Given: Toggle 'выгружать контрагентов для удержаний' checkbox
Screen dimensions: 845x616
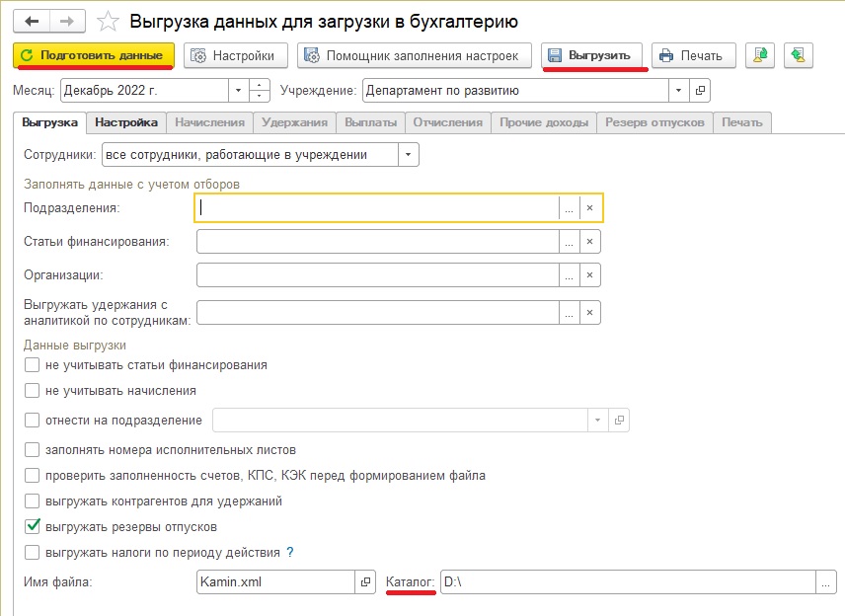Looking at the screenshot, I should tap(33, 500).
